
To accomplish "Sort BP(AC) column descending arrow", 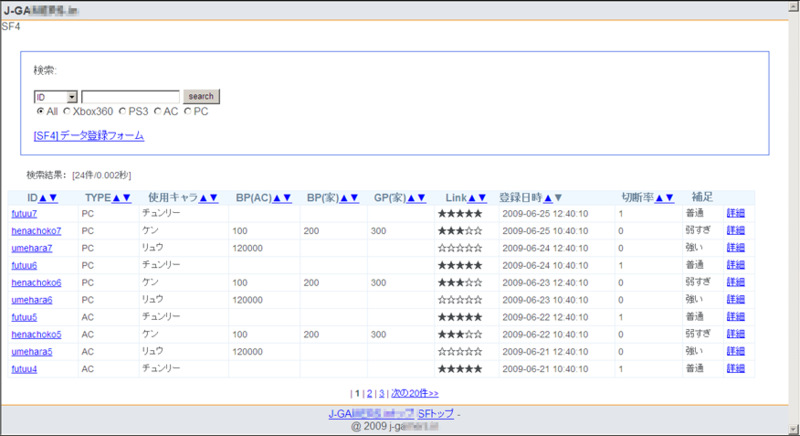I will pyautogui.click(x=287, y=198).
